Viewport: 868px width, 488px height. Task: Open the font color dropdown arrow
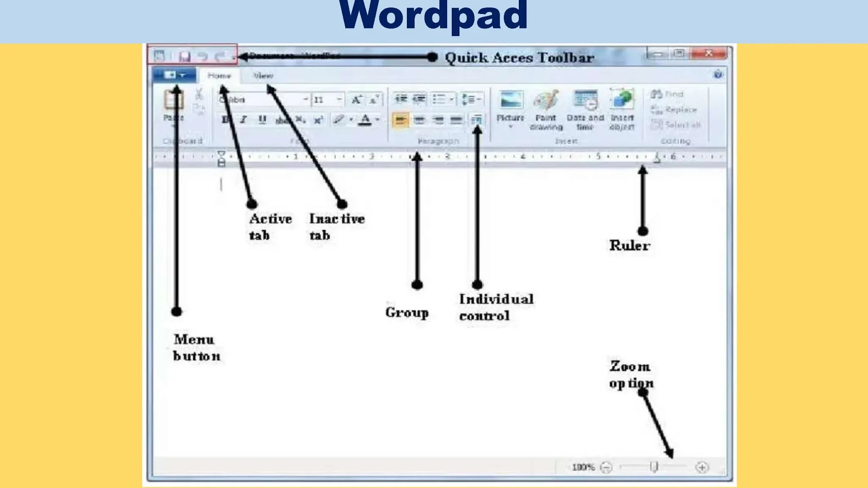coord(378,120)
